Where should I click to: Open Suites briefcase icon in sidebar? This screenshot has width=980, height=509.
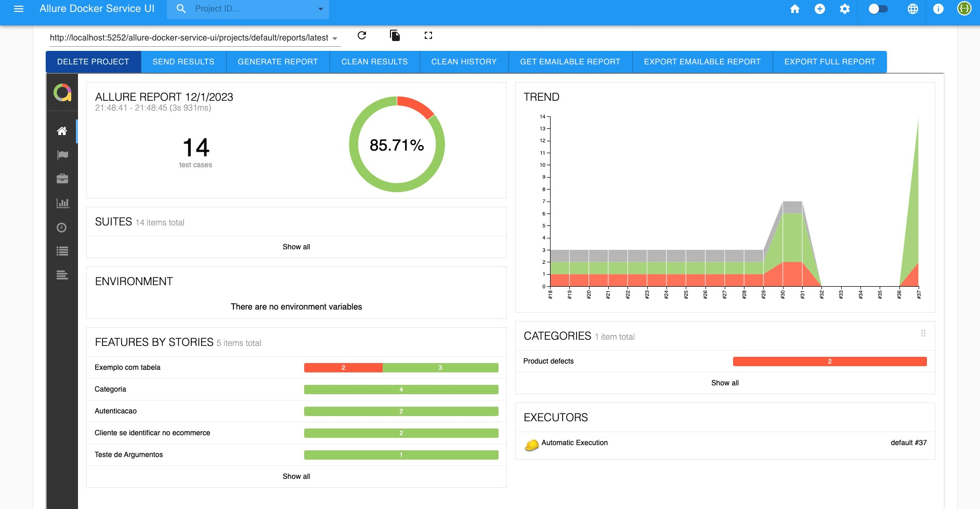62,179
